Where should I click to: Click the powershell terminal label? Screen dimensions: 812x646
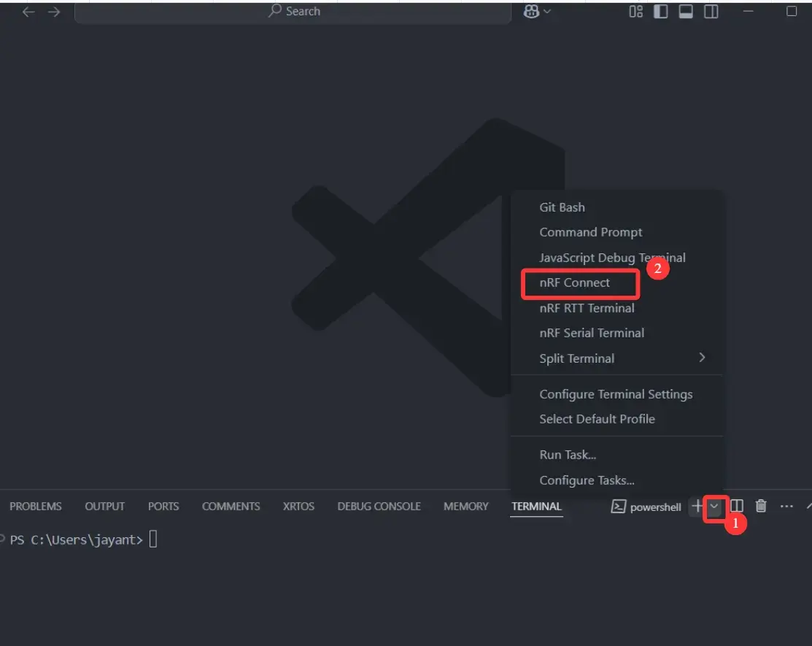[x=646, y=507]
